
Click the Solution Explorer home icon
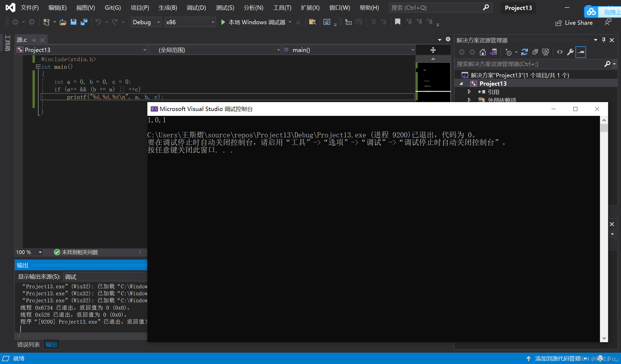483,52
